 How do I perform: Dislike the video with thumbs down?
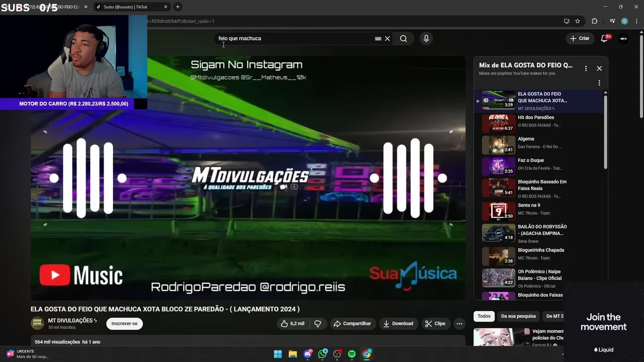(x=317, y=324)
